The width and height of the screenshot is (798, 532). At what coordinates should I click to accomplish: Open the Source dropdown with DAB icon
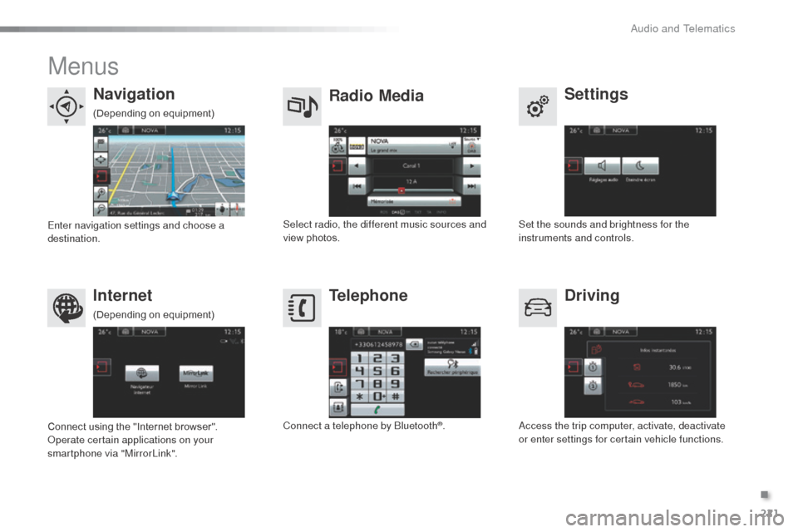point(472,145)
